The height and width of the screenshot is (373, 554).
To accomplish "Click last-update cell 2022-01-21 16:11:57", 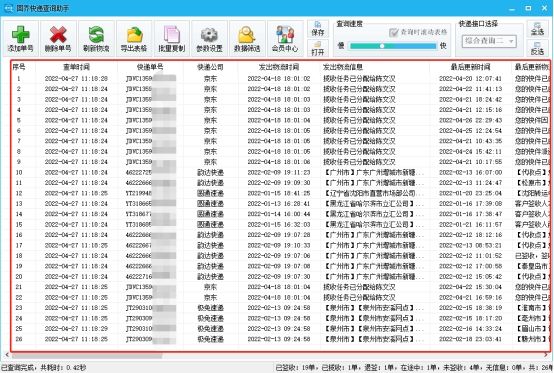I will coord(470,225).
